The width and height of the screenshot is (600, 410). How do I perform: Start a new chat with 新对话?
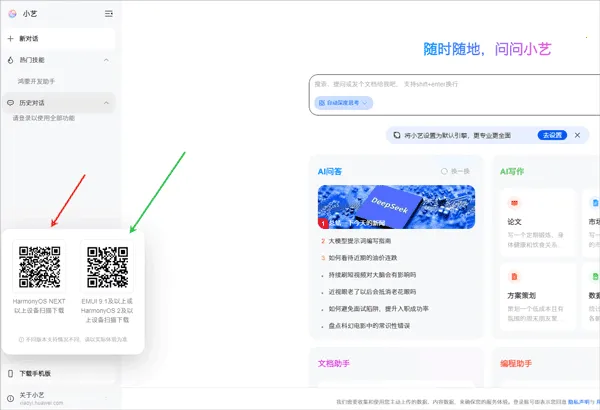click(28, 39)
